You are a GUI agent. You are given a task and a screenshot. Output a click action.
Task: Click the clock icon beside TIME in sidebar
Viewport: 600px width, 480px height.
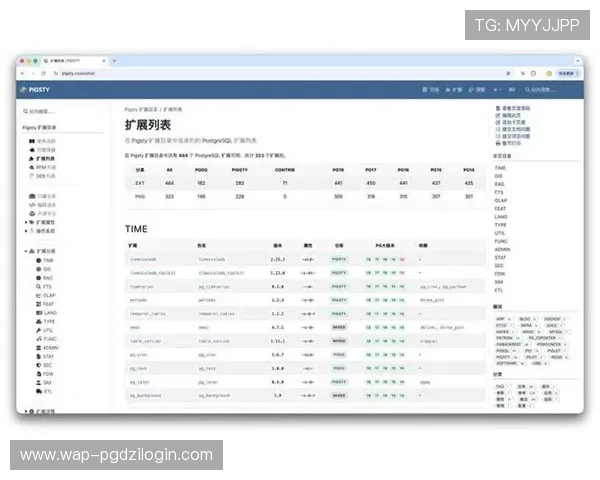point(39,260)
